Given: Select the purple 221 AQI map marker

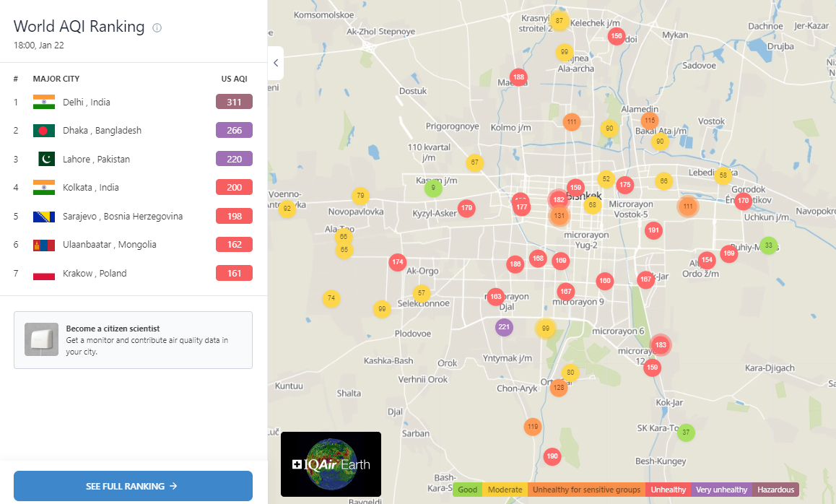Looking at the screenshot, I should pyautogui.click(x=504, y=327).
